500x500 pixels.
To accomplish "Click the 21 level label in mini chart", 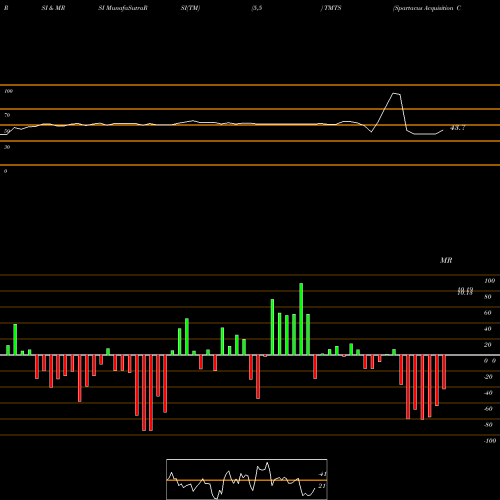I will coord(322,486).
